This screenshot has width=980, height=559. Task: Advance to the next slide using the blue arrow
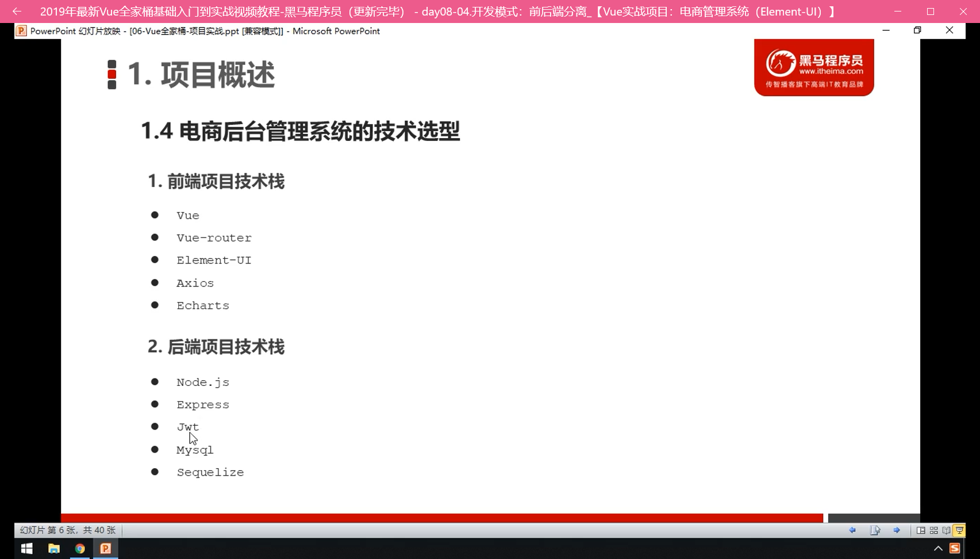897,530
